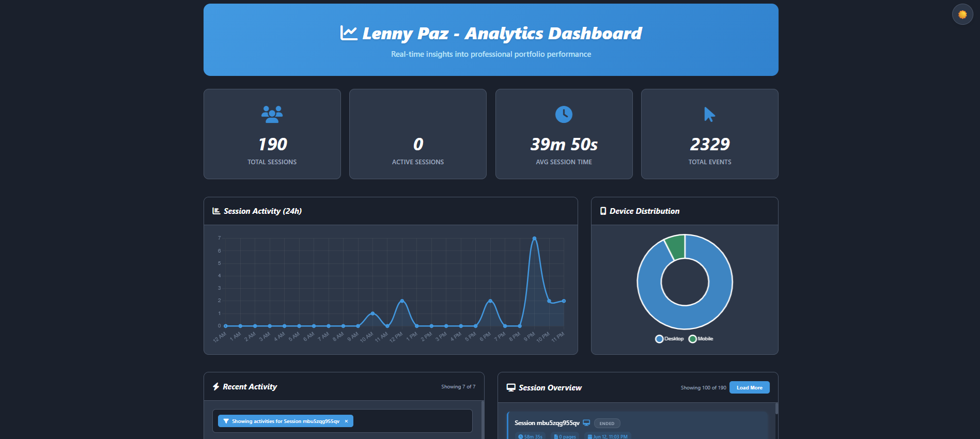Image resolution: width=980 pixels, height=439 pixels.
Task: Click the 12 PM data point on the session chart
Action: tap(402, 301)
